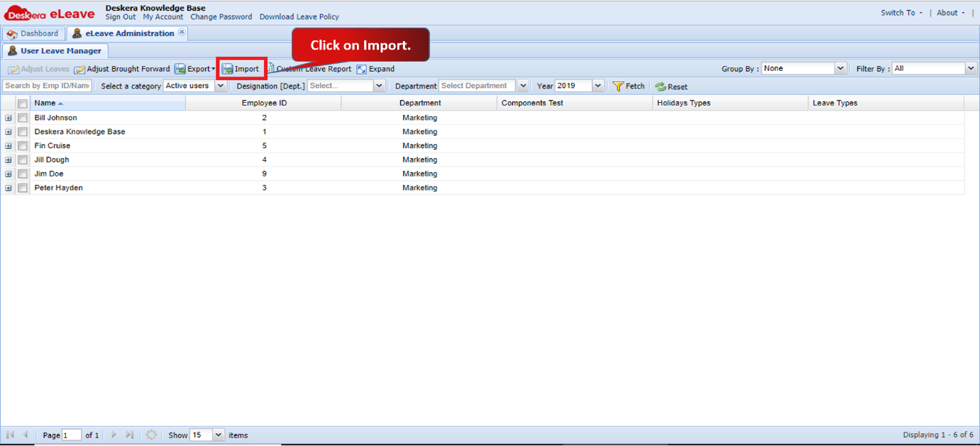This screenshot has width=980, height=446.
Task: Expand the Deskera Knowledge Base row
Action: (9, 132)
